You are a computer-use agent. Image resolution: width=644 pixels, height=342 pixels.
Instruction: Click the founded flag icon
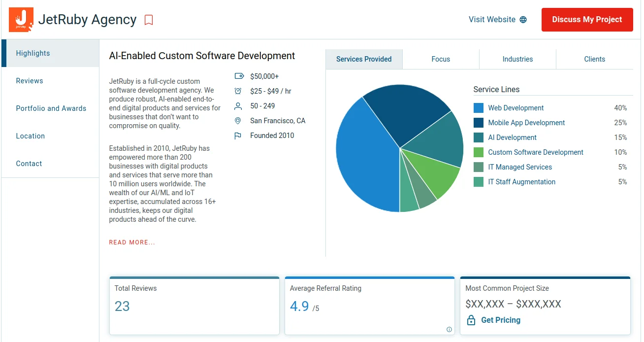pos(238,136)
